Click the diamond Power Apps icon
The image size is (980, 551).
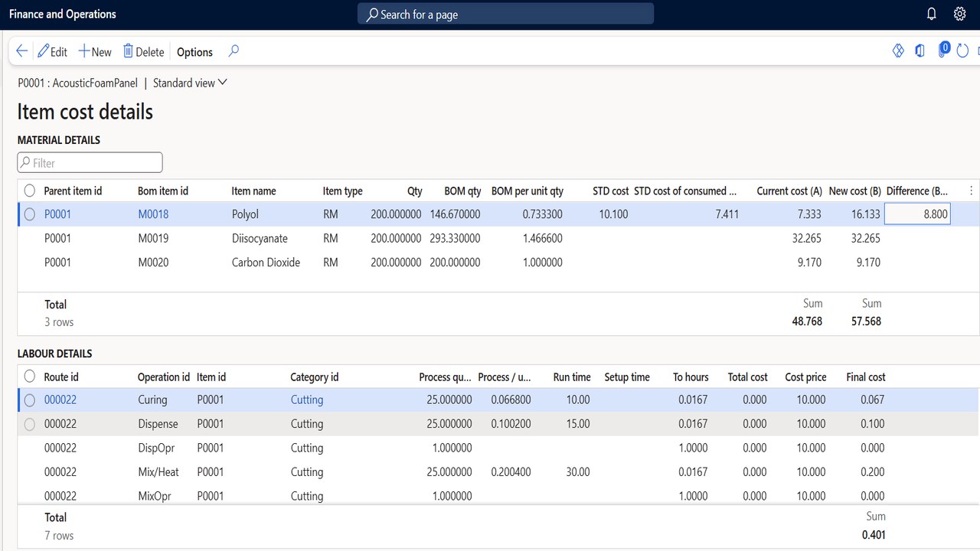tap(898, 51)
